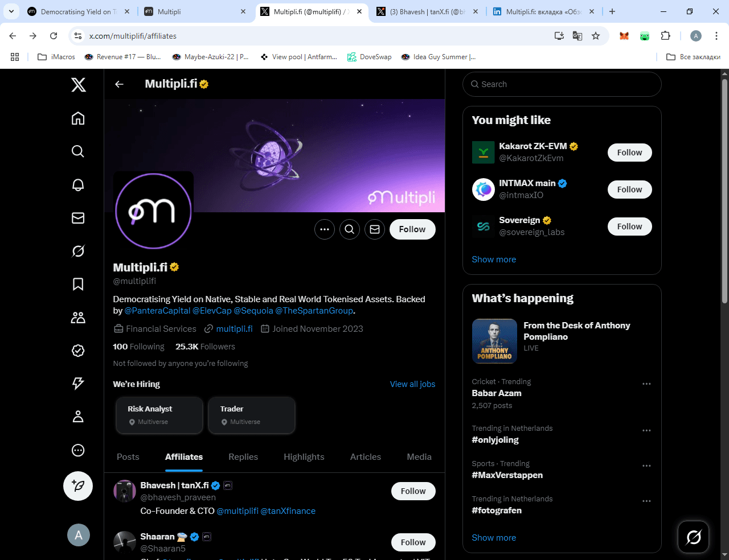Switch to the Posts tab

click(128, 457)
